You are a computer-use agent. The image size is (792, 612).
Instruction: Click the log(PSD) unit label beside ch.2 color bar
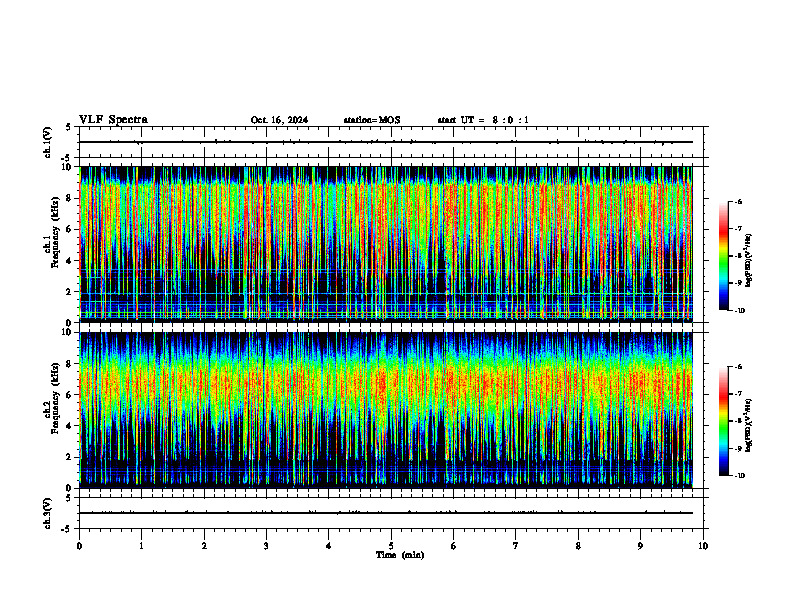pyautogui.click(x=749, y=425)
